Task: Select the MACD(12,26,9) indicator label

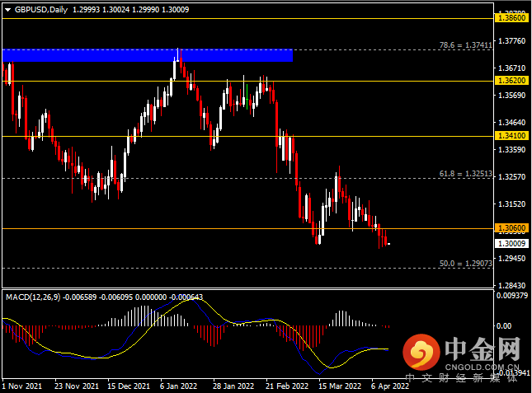Action: click(x=33, y=297)
